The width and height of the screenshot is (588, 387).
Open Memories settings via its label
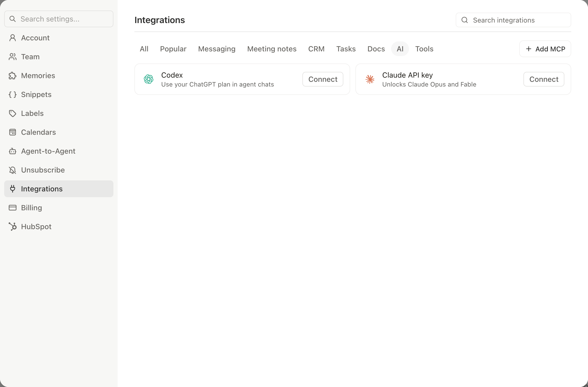(38, 76)
